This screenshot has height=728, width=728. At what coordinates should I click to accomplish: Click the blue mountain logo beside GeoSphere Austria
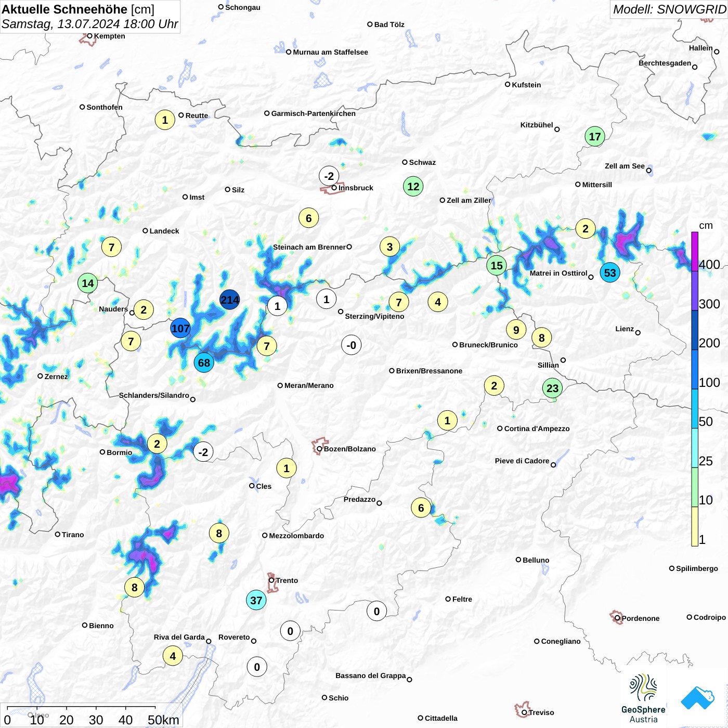point(697,698)
